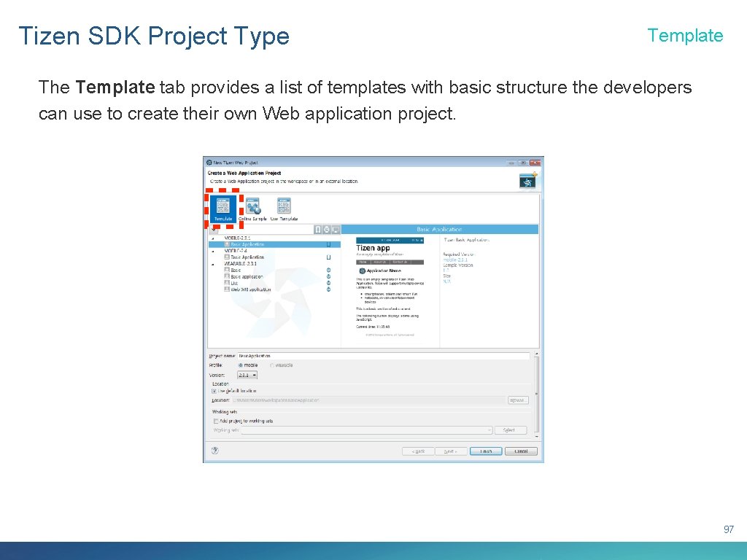Image resolution: width=747 pixels, height=560 pixels.
Task: Click the Finish button
Action: 486,451
